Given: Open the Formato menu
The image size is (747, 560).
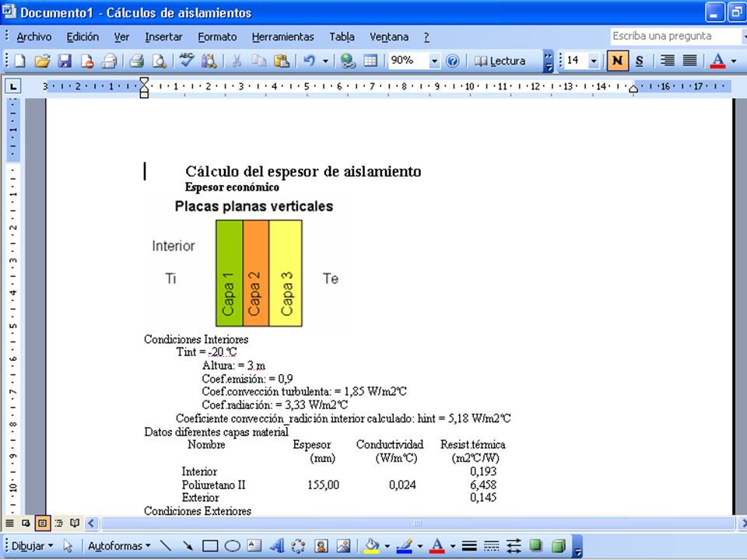Looking at the screenshot, I should [217, 37].
